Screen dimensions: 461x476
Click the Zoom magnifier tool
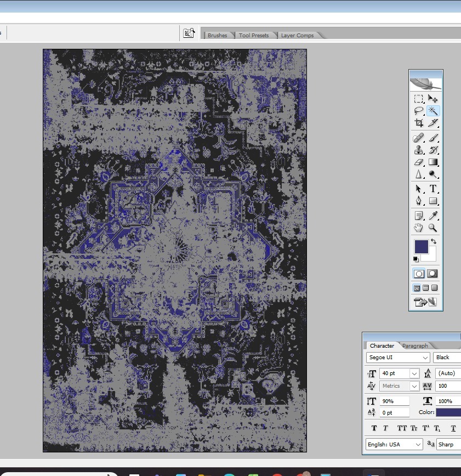(x=433, y=228)
